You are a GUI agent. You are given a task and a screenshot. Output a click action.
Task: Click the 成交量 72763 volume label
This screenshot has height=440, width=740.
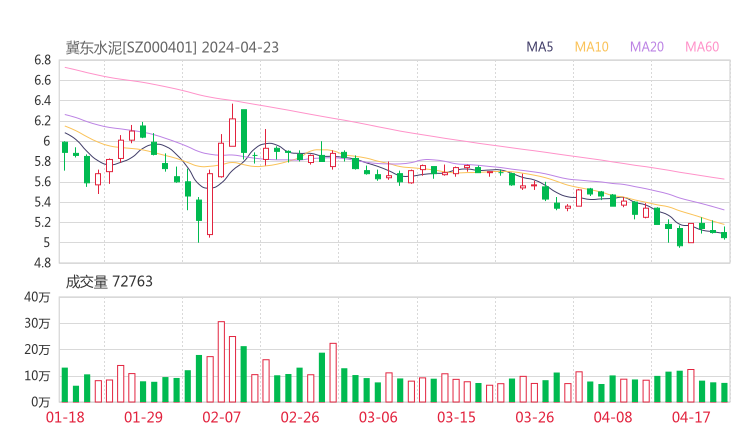coord(109,281)
